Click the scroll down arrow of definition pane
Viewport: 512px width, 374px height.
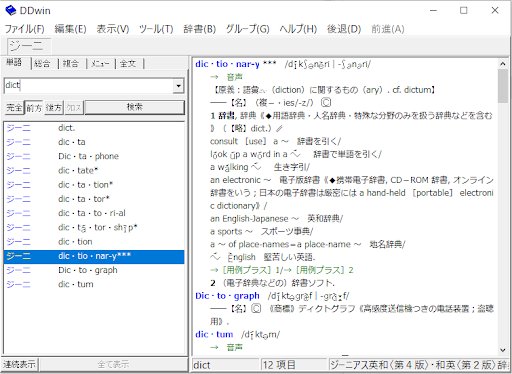pyautogui.click(x=503, y=350)
